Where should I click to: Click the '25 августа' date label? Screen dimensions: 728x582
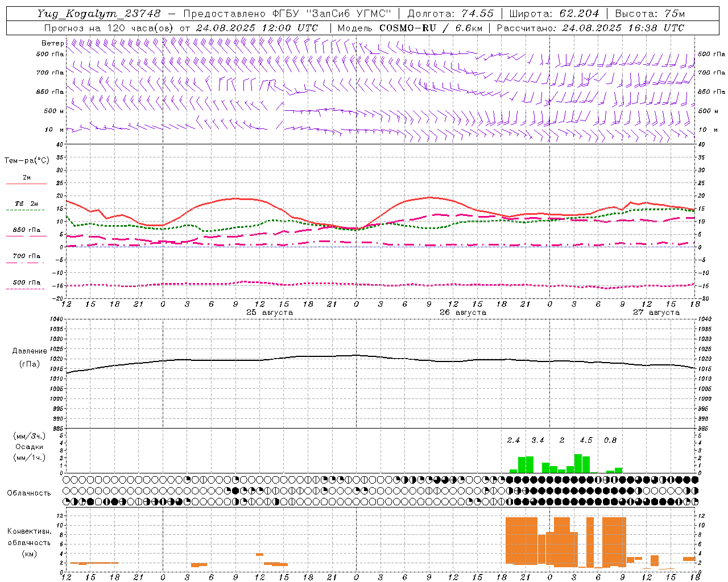tap(270, 313)
